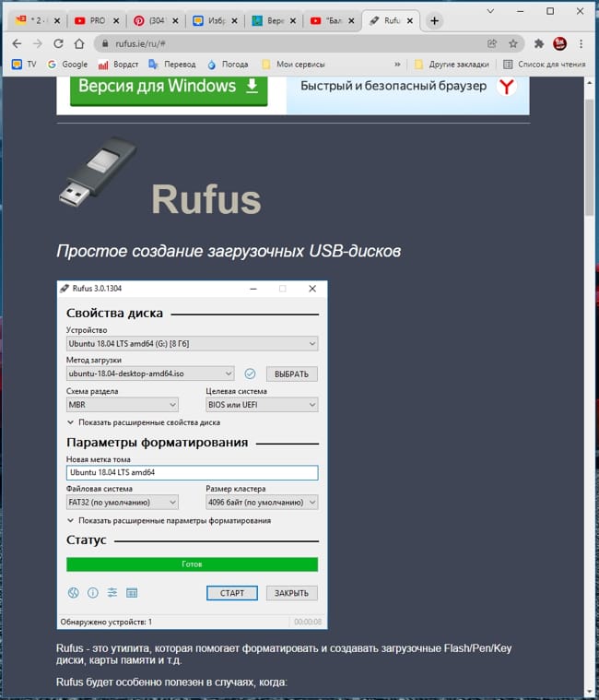Click the page scrollbar up arrow

tap(590, 84)
